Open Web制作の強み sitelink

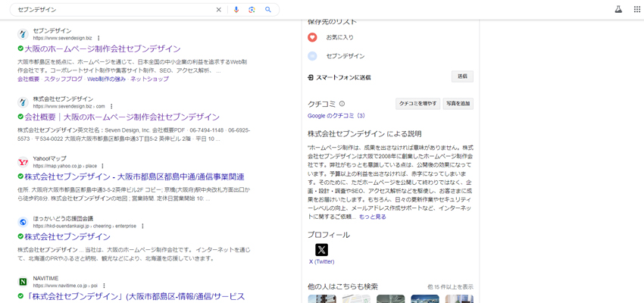[106, 80]
